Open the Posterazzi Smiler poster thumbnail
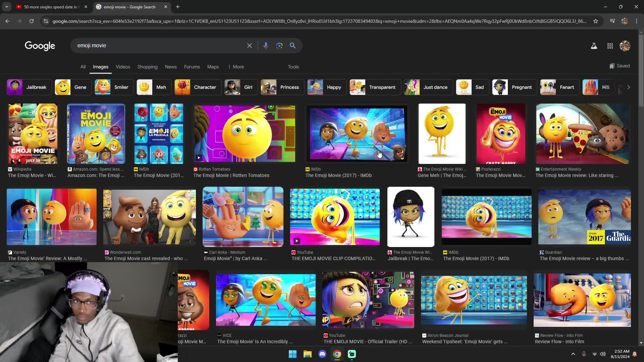The width and height of the screenshot is (644, 362). point(501,133)
